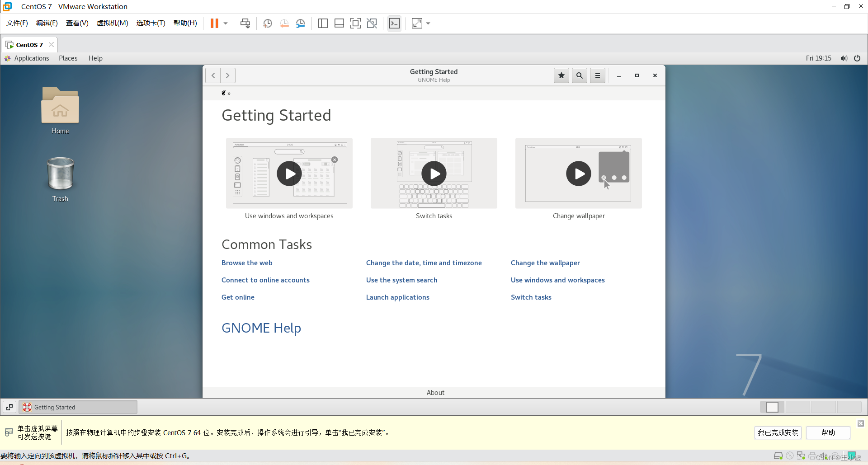Click the 帮助 button in the message bar
The image size is (868, 465).
pyautogui.click(x=828, y=432)
